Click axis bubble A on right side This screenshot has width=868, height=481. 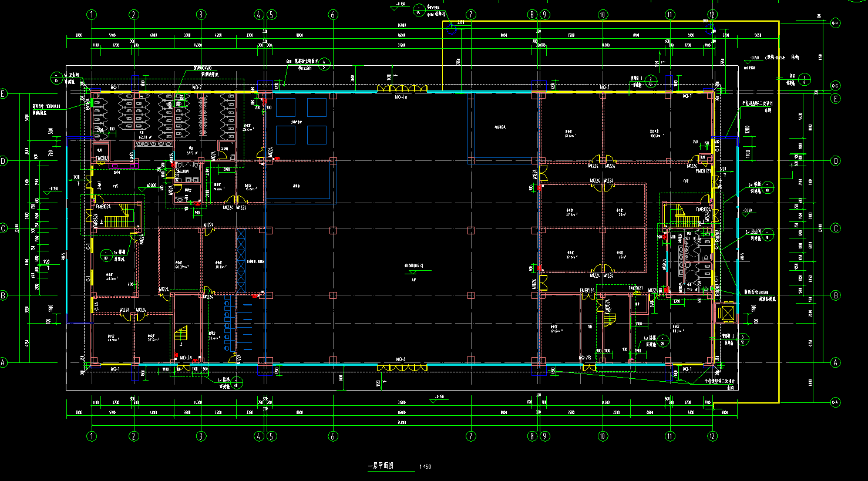[x=836, y=363]
